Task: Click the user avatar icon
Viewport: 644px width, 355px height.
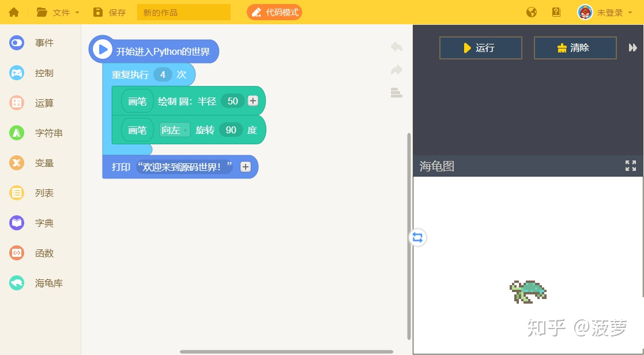Action: coord(585,12)
